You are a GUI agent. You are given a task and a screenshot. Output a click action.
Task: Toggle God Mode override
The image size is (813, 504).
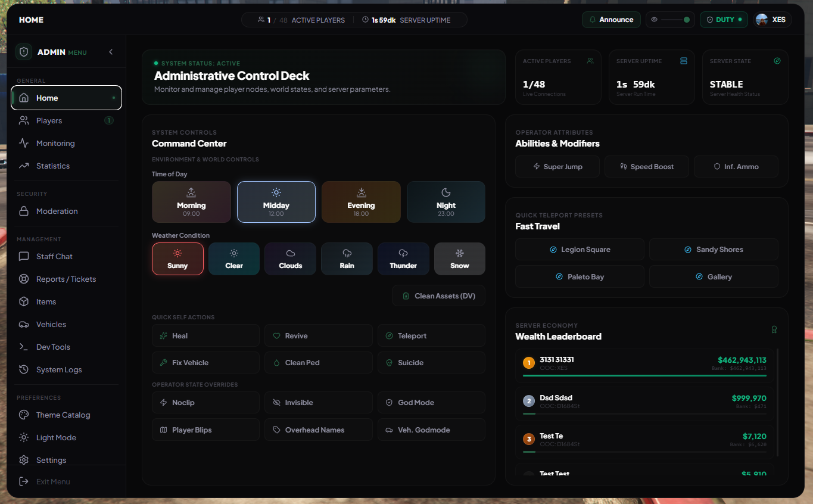coord(431,403)
